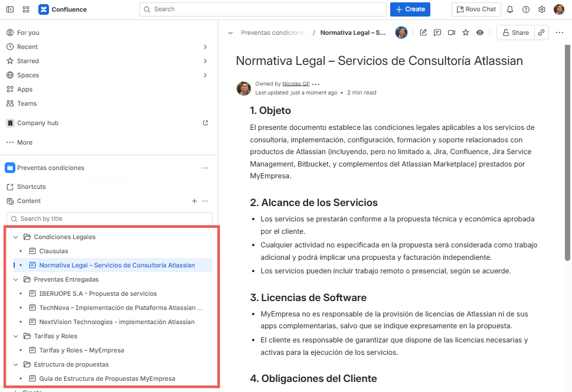The width and height of the screenshot is (572, 392).
Task: Collapse the sidebar with the top-left icon
Action: (10, 9)
